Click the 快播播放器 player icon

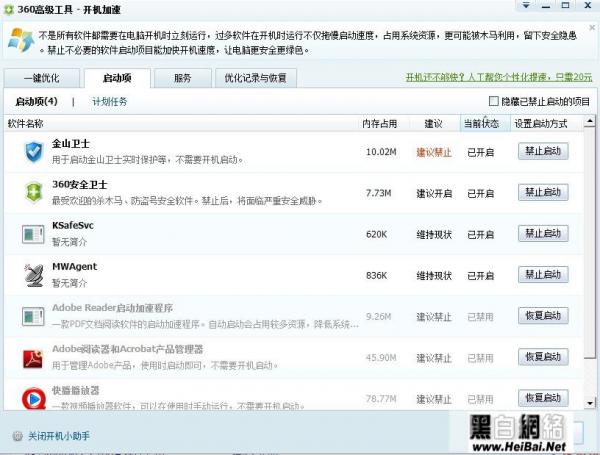[x=33, y=397]
